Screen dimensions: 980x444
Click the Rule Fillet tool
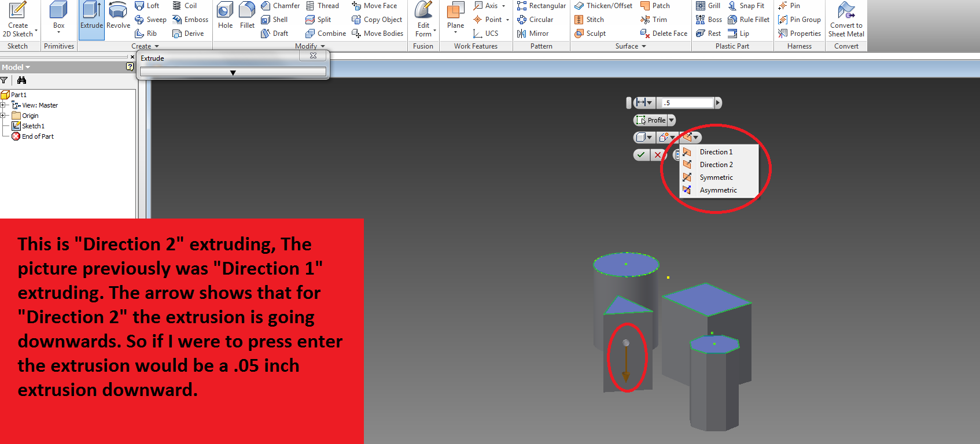749,20
